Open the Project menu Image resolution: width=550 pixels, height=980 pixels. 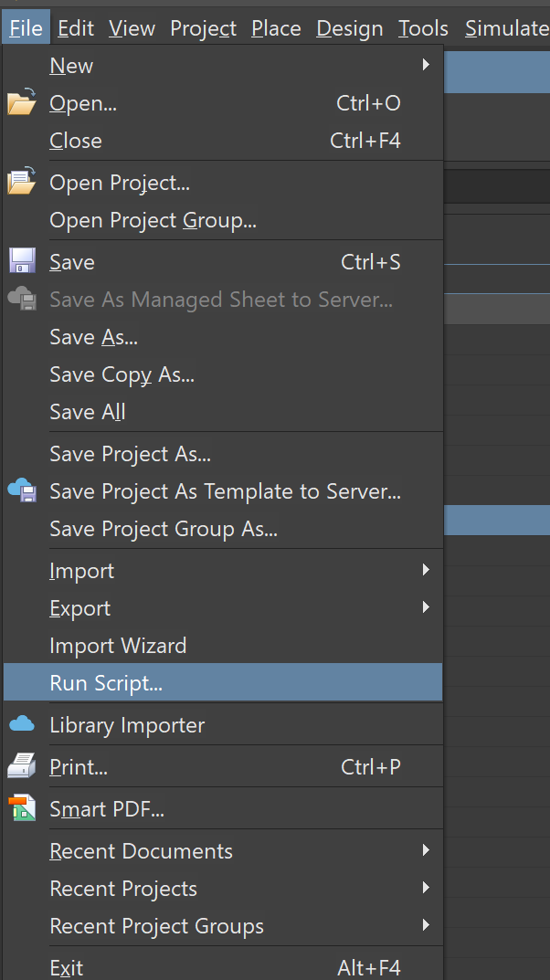pos(203,28)
